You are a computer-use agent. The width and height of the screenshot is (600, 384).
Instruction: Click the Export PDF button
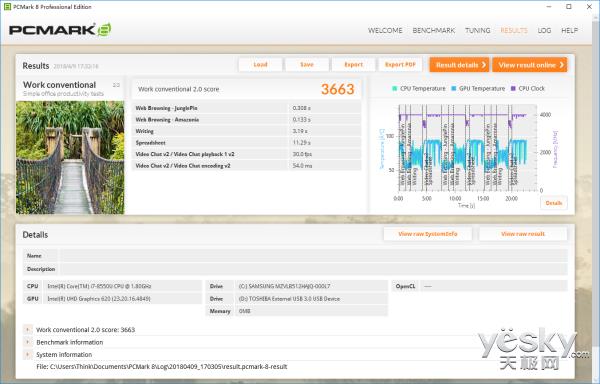400,65
